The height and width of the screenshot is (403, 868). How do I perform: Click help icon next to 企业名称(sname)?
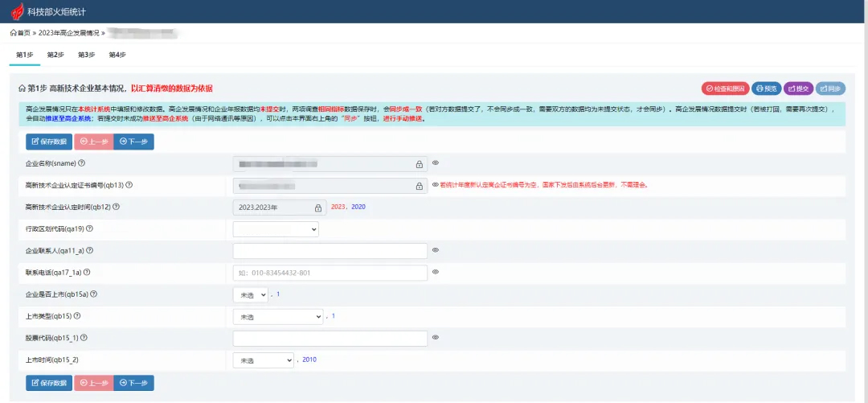pyautogui.click(x=82, y=163)
